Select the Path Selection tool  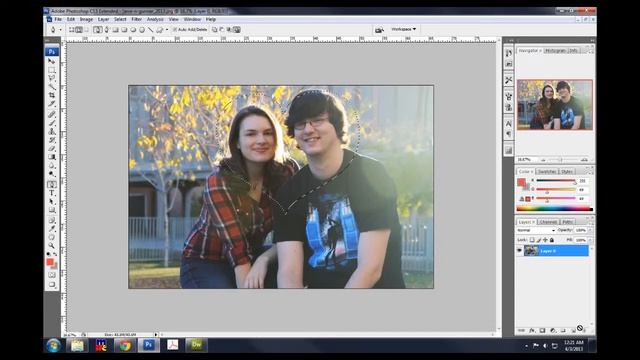(51, 202)
